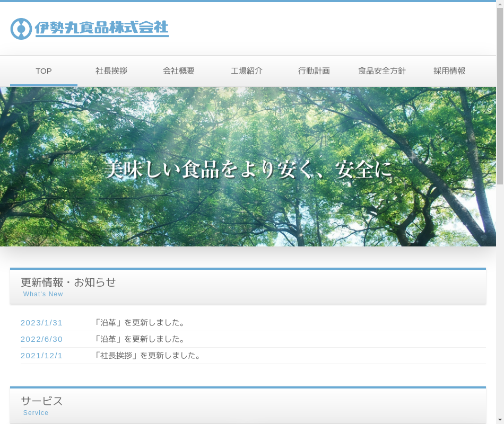Click the banner slogan 美味しい食品をより安く、安全に

pyautogui.click(x=248, y=170)
